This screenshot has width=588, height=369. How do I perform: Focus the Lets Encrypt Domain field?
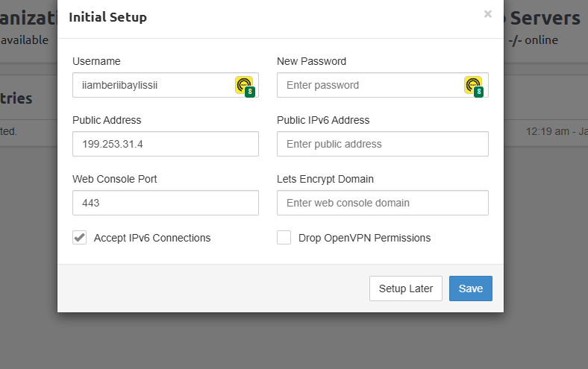[382, 203]
